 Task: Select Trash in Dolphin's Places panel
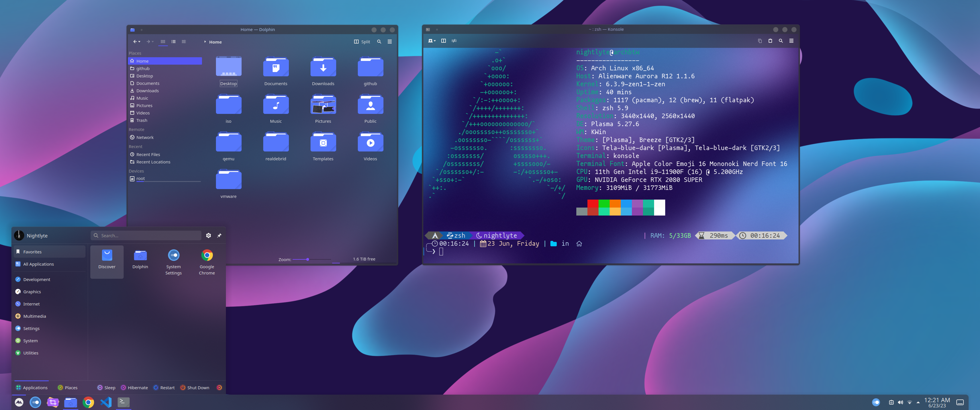click(165, 120)
